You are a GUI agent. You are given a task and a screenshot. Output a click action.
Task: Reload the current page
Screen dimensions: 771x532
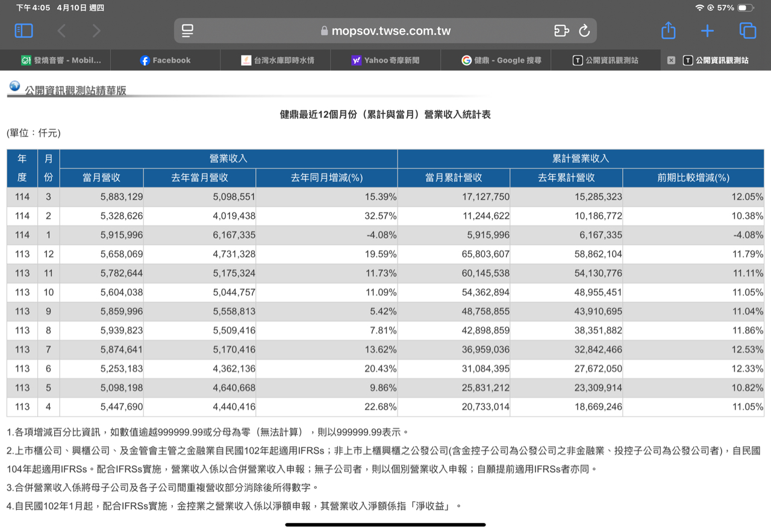584,31
